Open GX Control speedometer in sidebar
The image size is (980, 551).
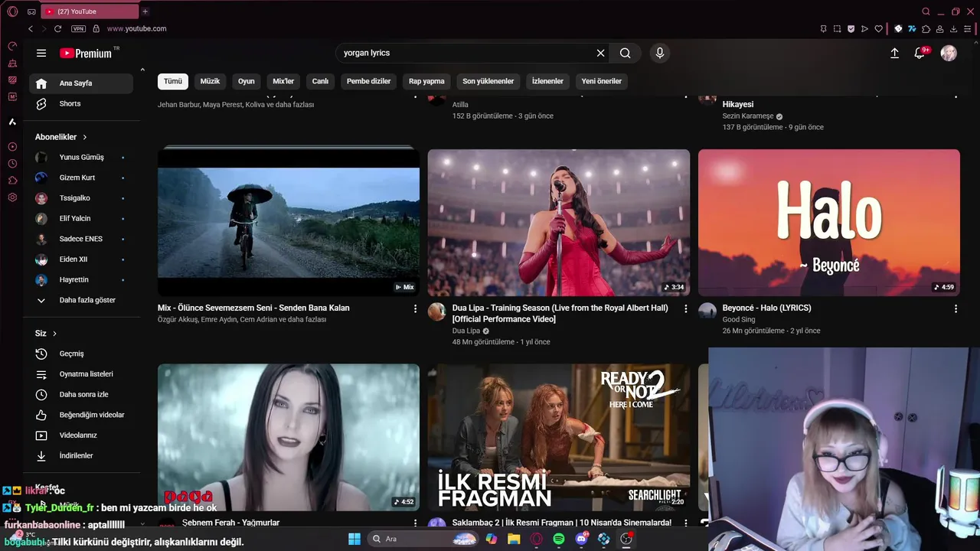[x=12, y=47]
